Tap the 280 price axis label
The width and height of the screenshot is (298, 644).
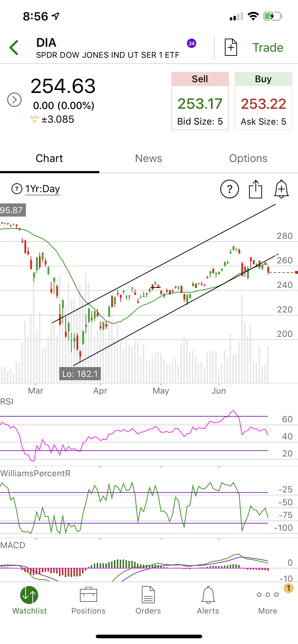285,236
